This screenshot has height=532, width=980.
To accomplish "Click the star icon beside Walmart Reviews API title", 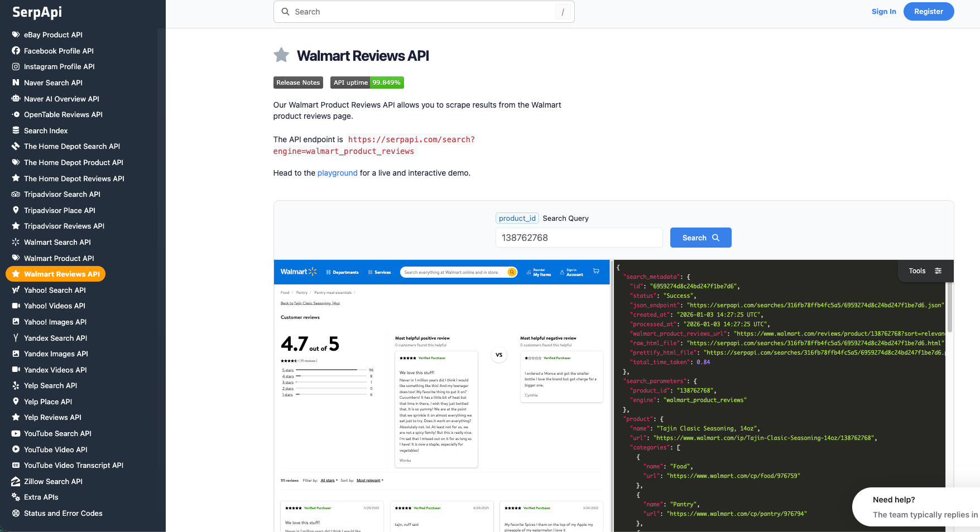I will pos(281,55).
